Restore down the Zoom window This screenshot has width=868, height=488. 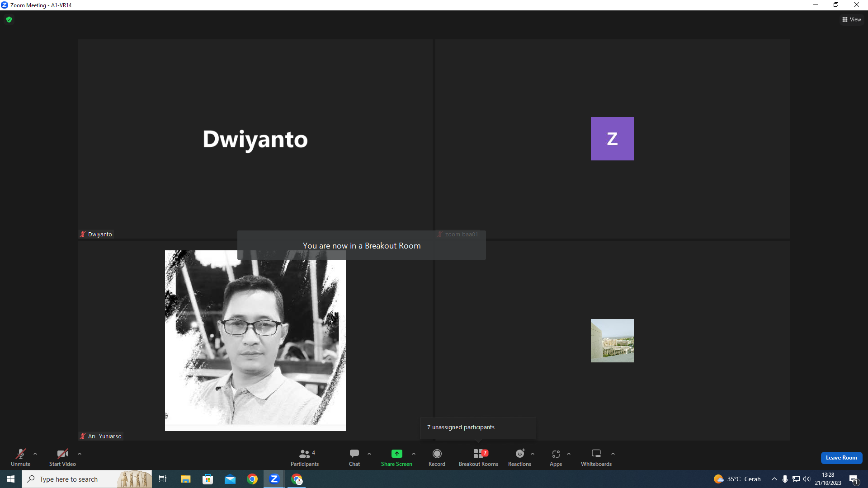(836, 5)
